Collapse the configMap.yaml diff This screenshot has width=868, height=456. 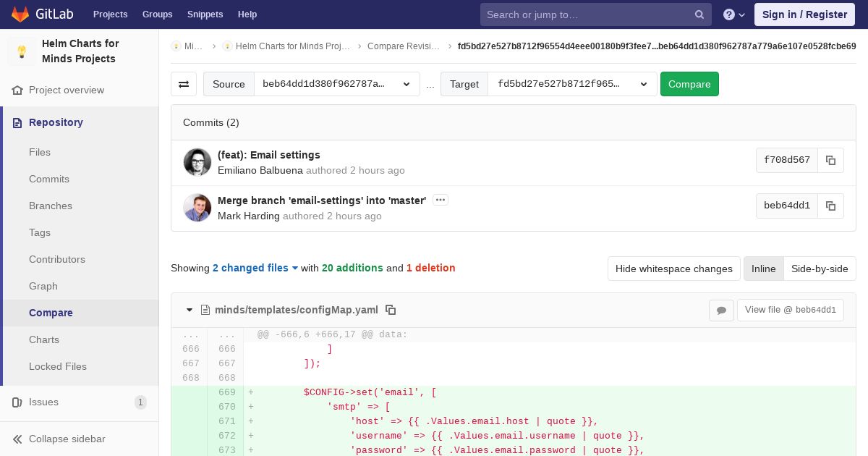[190, 310]
